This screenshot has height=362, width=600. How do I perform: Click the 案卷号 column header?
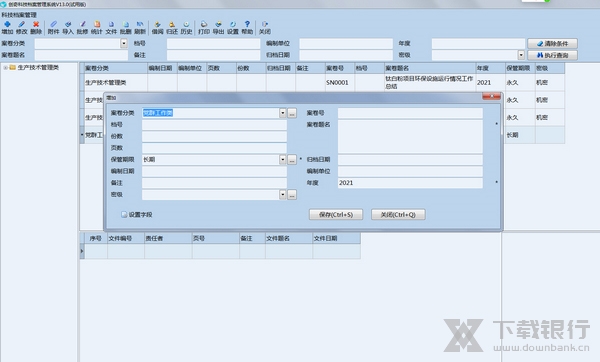(x=339, y=68)
